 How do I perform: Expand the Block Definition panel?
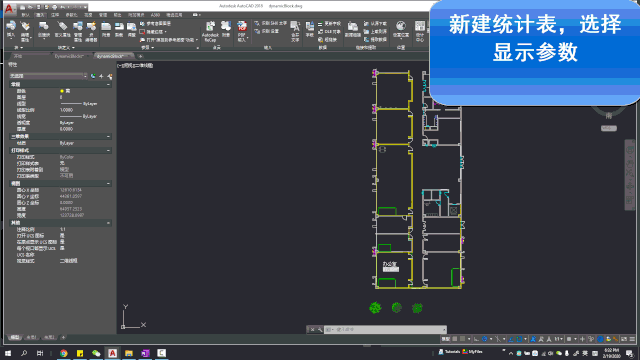coord(66,48)
